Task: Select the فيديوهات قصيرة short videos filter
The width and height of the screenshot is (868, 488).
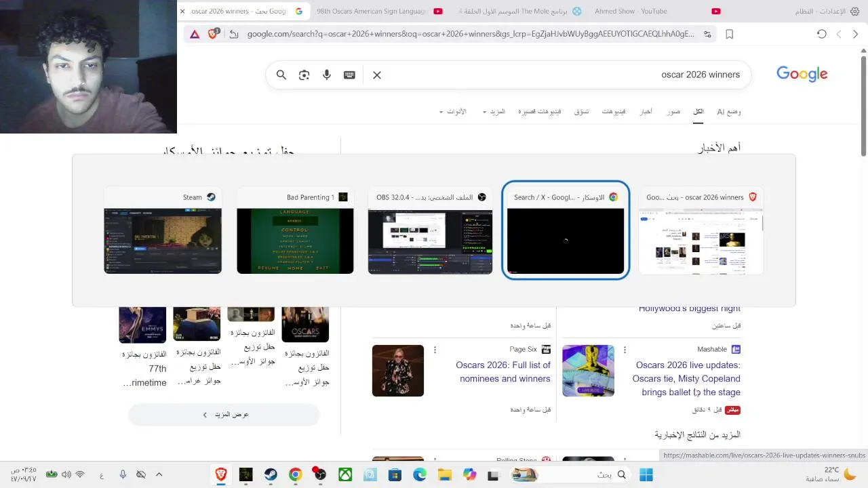Action: (x=540, y=112)
